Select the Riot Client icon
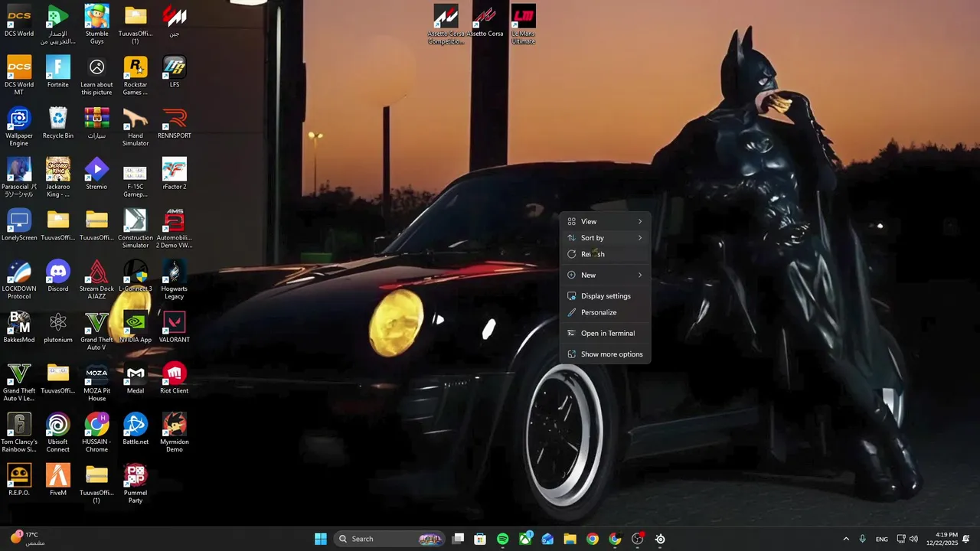The height and width of the screenshot is (551, 980). [x=175, y=378]
